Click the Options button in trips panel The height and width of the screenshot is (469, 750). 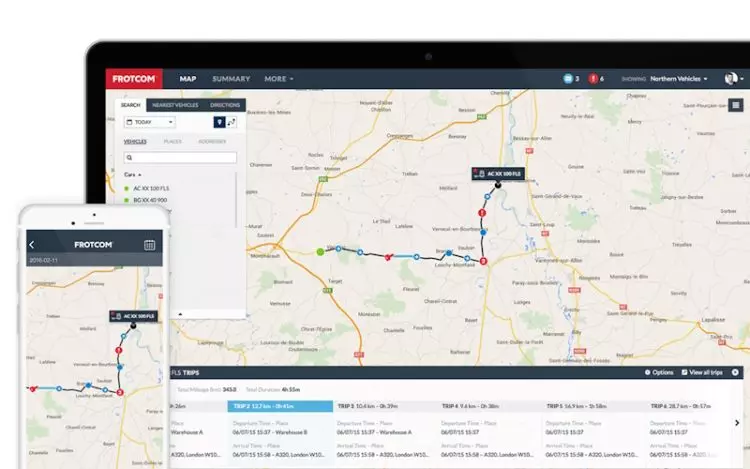(659, 372)
